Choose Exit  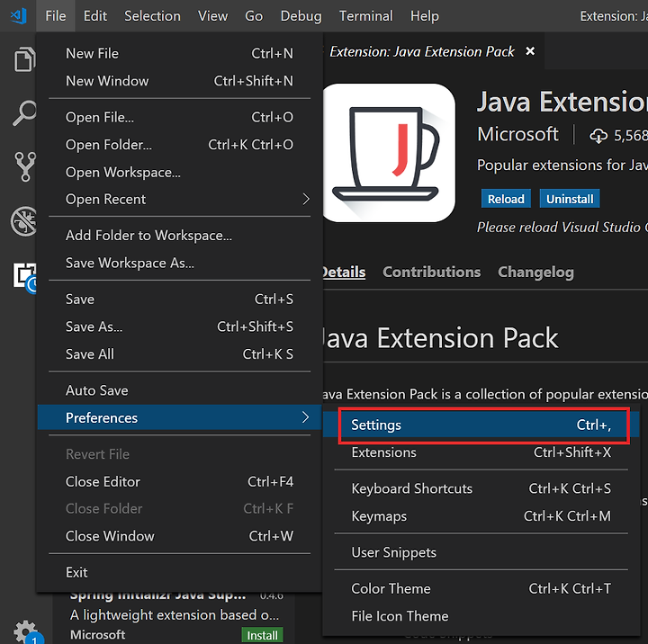point(179,573)
